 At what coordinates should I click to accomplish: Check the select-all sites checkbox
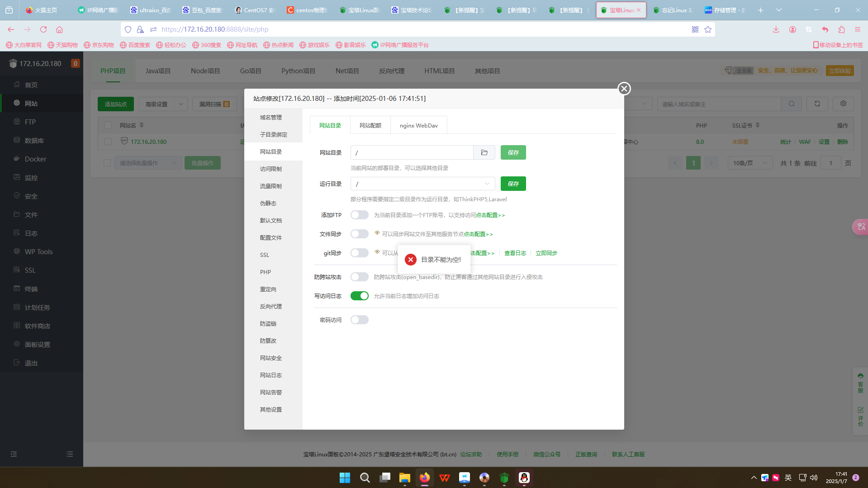pos(108,125)
